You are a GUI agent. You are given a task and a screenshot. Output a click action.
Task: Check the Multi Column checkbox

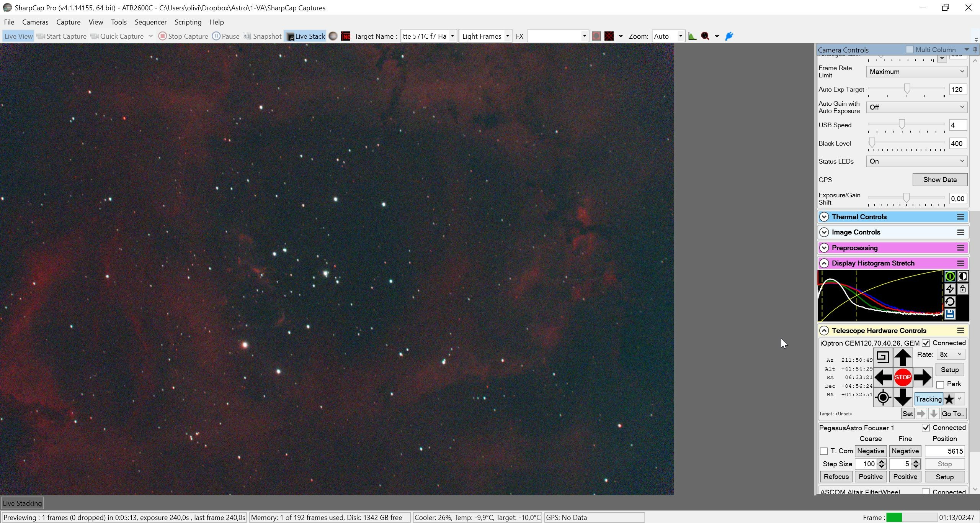click(910, 49)
